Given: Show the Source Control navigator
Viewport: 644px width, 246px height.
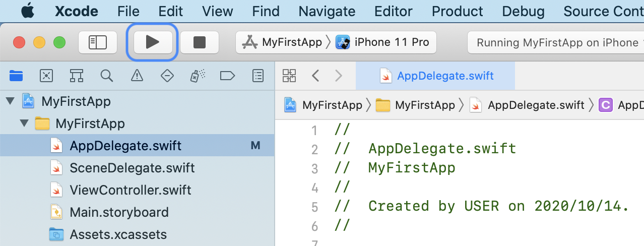Looking at the screenshot, I should (46, 76).
